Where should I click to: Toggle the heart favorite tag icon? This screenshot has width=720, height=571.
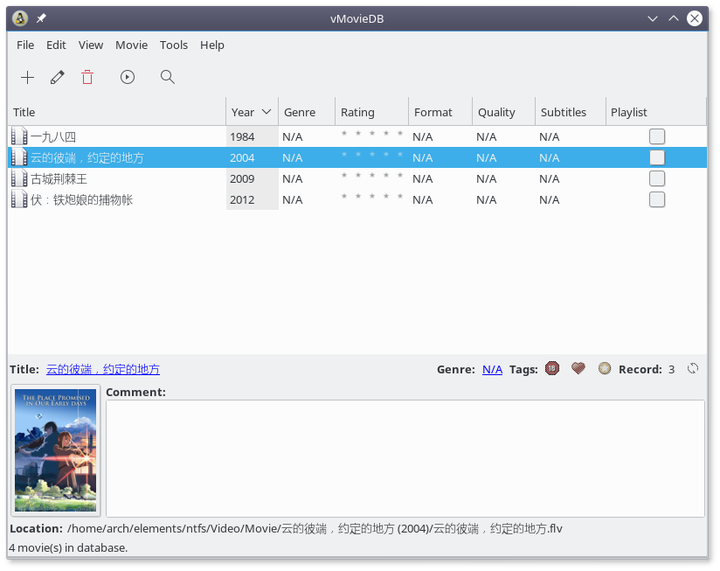(x=578, y=369)
